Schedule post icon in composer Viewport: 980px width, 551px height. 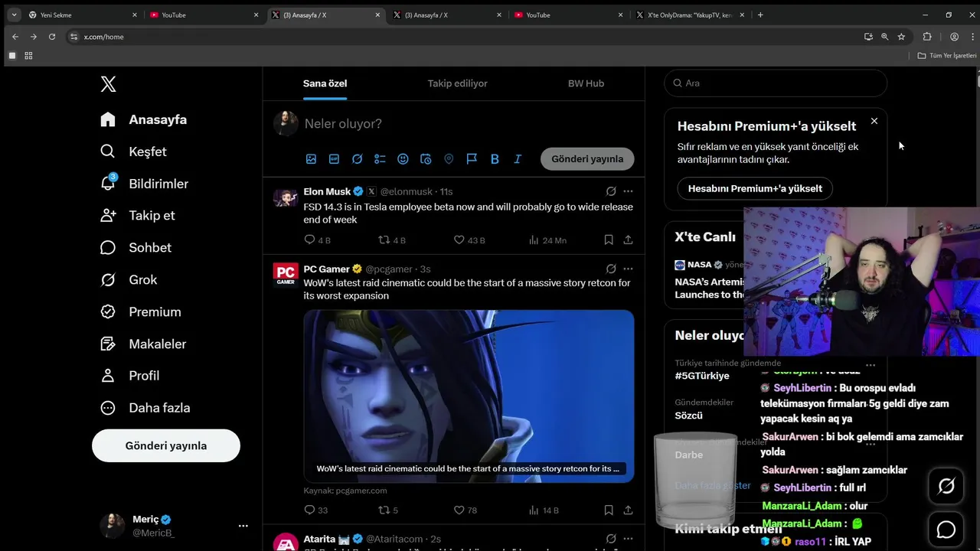pyautogui.click(x=426, y=159)
